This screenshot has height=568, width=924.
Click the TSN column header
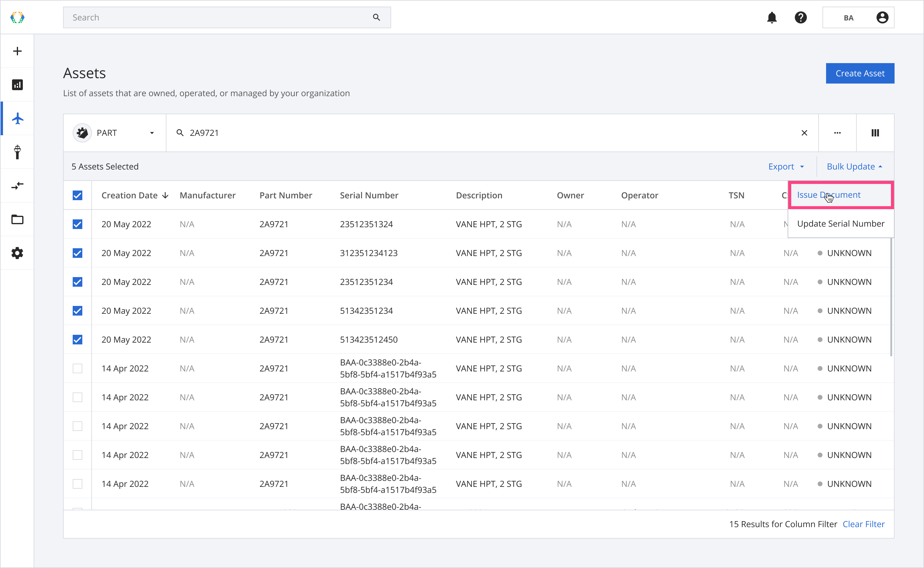click(x=736, y=195)
